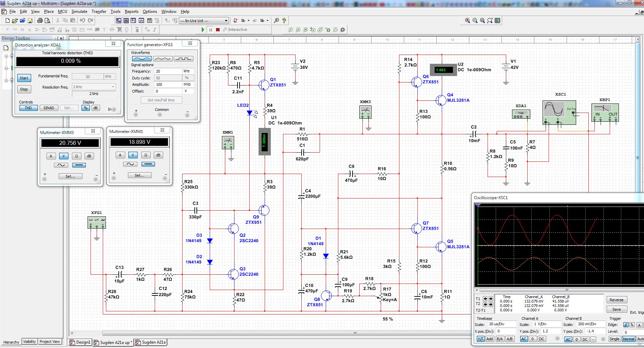Stop the simulation with red square
The height and width of the screenshot is (348, 644).
218,30
